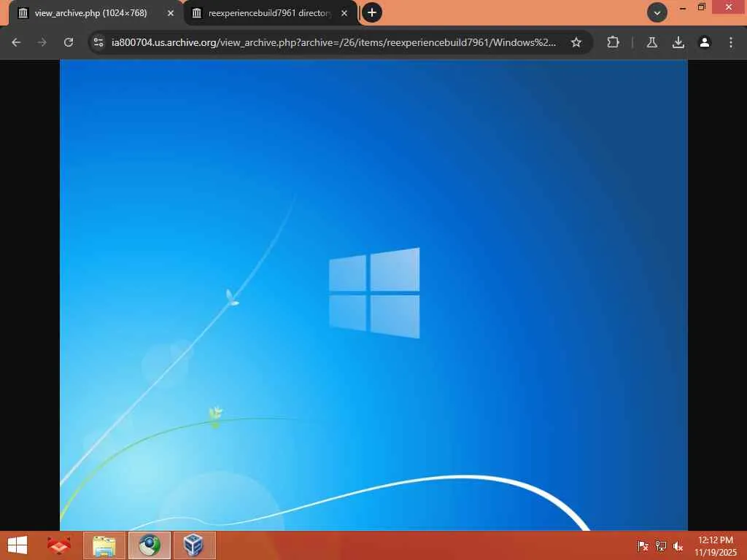Screen dimensions: 747x560
Task: Open the Chrome three-dot menu
Action: point(731,42)
